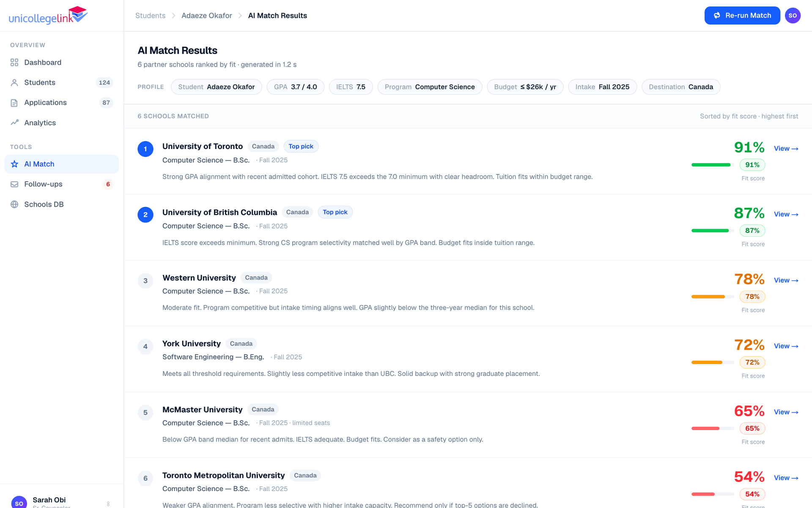Screen dimensions: 812x508
Task: Open the Follow-ups tool
Action: point(62,184)
